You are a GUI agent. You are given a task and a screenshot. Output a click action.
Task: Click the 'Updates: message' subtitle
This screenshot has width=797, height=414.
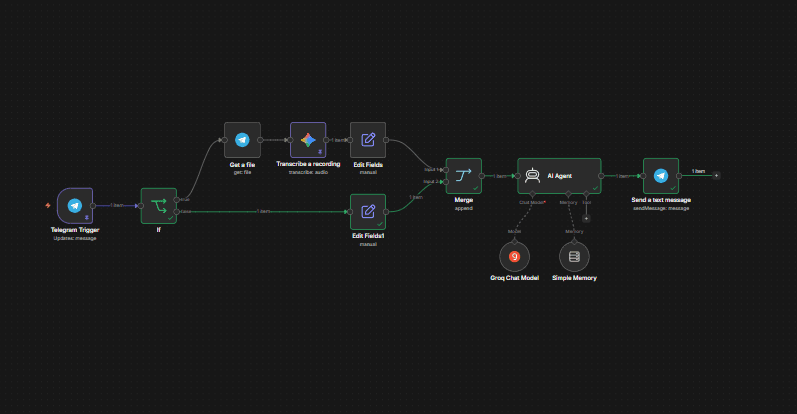pyautogui.click(x=75, y=238)
